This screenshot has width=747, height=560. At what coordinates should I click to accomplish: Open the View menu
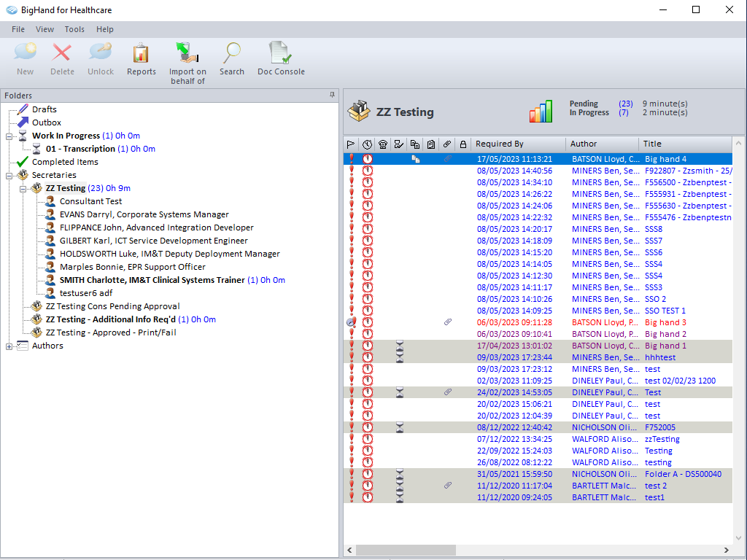[44, 29]
